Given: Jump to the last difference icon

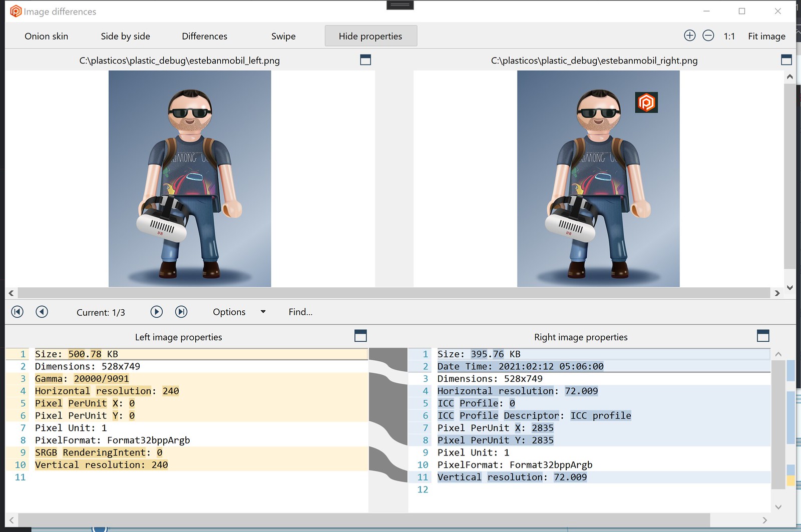Looking at the screenshot, I should coord(181,311).
